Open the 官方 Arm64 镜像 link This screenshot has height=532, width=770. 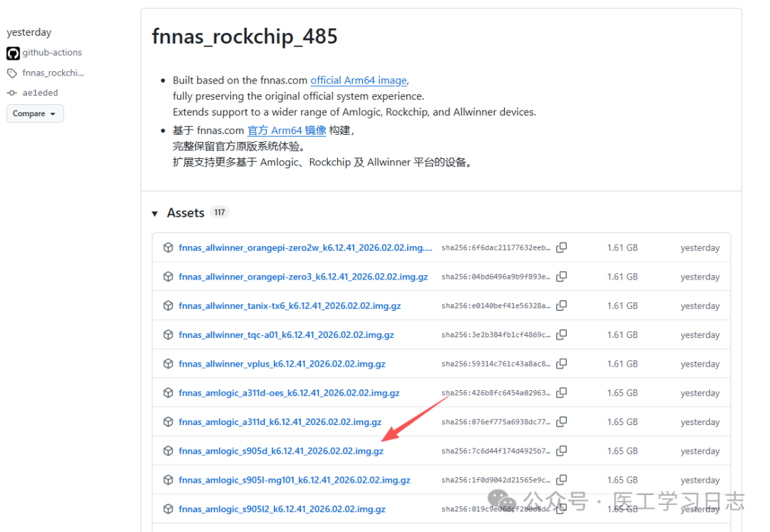click(287, 131)
